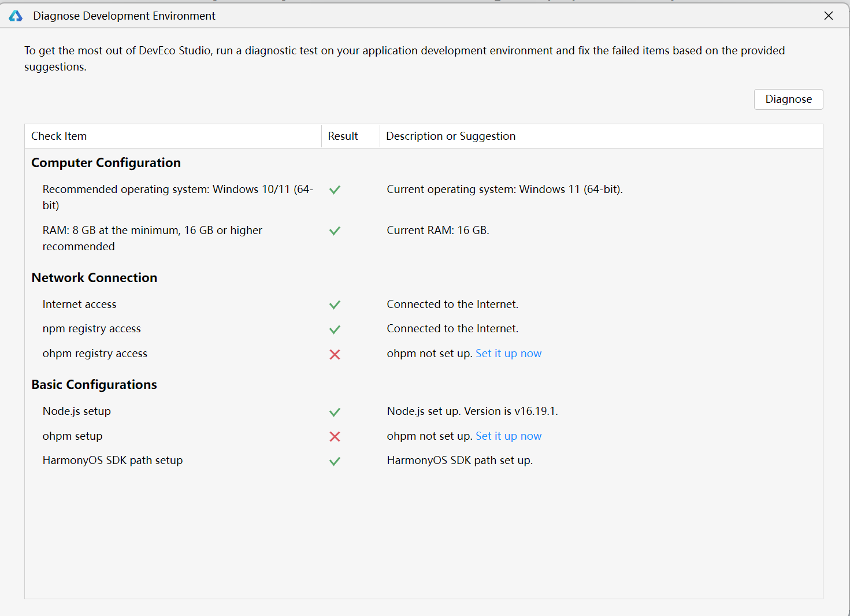Click the green check for recommended operating system
This screenshot has width=850, height=616.
tap(335, 190)
